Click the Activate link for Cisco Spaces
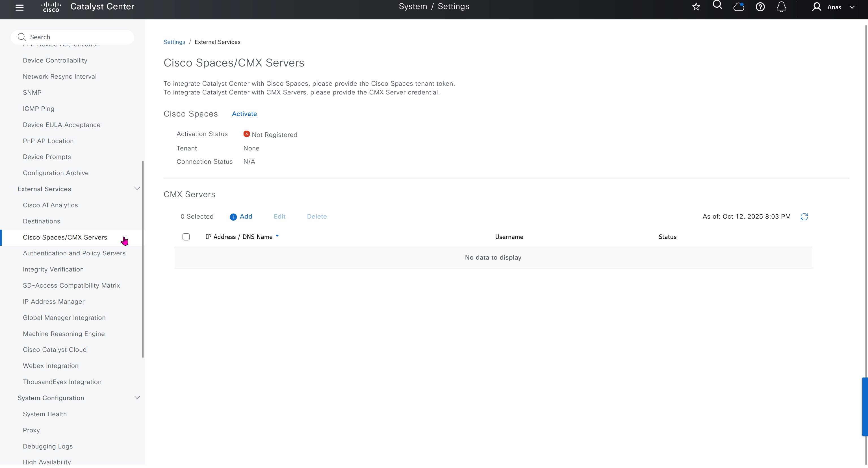 coord(244,114)
